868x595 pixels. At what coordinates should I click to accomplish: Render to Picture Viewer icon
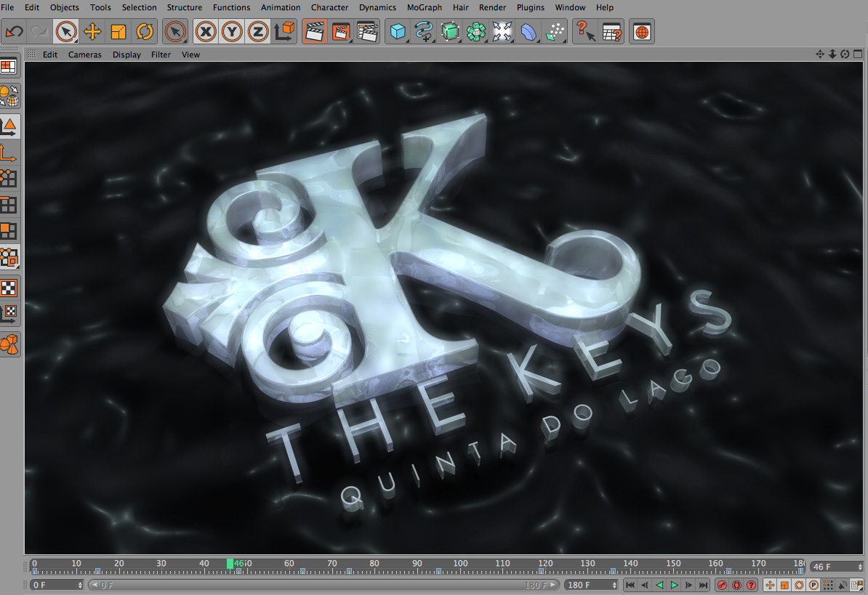341,31
